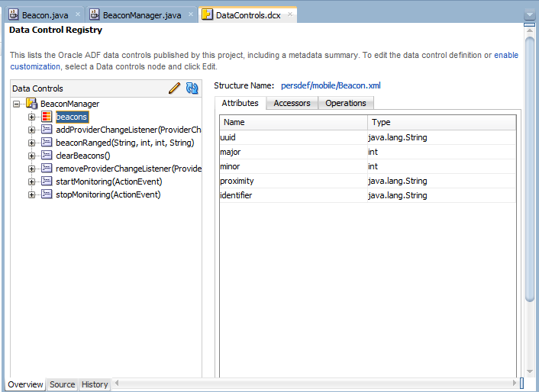Select the removeProviderChangeListener tree item
The width and height of the screenshot is (539, 392).
pyautogui.click(x=128, y=169)
